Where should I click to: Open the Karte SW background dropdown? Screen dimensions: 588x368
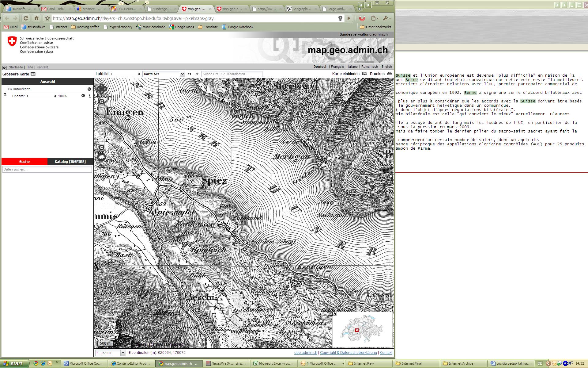pyautogui.click(x=182, y=74)
